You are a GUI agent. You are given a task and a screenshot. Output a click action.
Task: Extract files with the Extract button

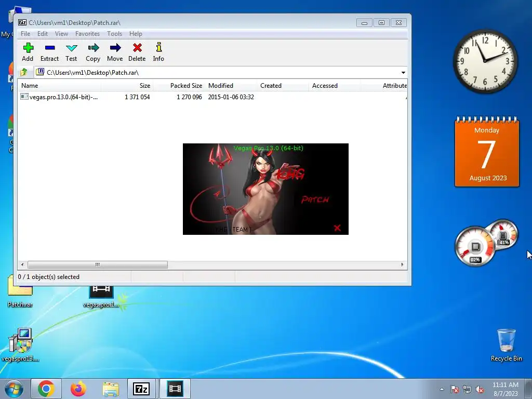point(49,52)
